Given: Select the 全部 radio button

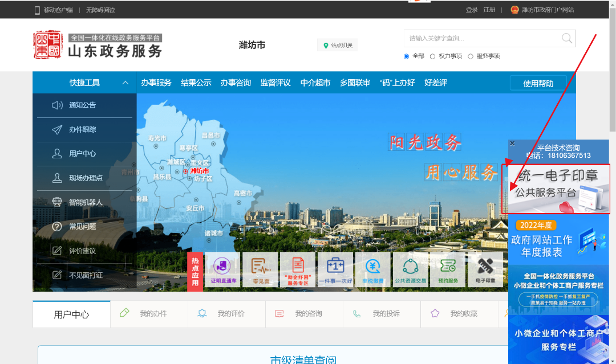Looking at the screenshot, I should [x=406, y=56].
